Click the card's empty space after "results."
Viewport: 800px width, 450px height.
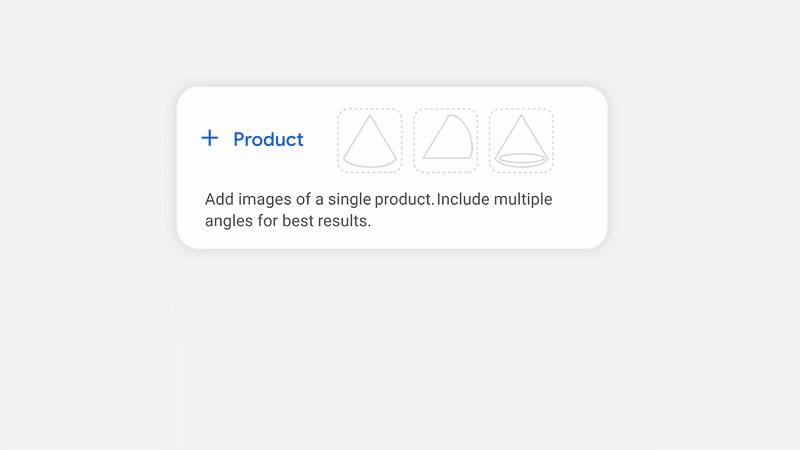point(480,222)
